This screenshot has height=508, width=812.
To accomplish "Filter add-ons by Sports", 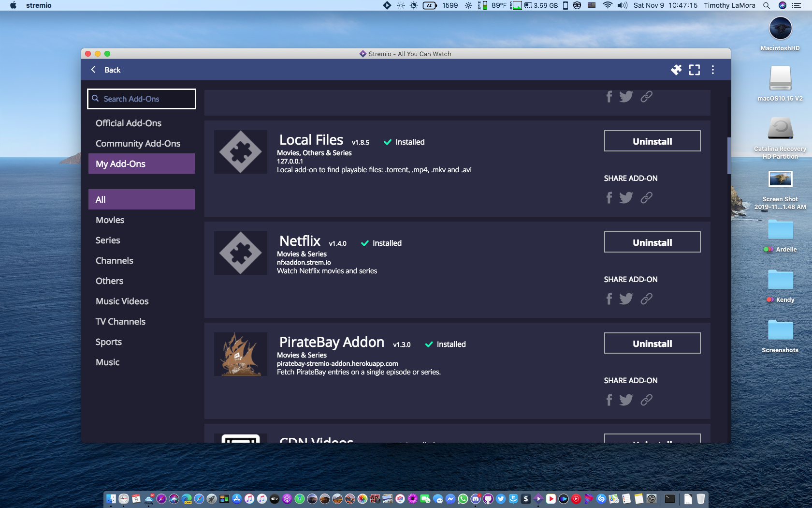I will point(142,342).
